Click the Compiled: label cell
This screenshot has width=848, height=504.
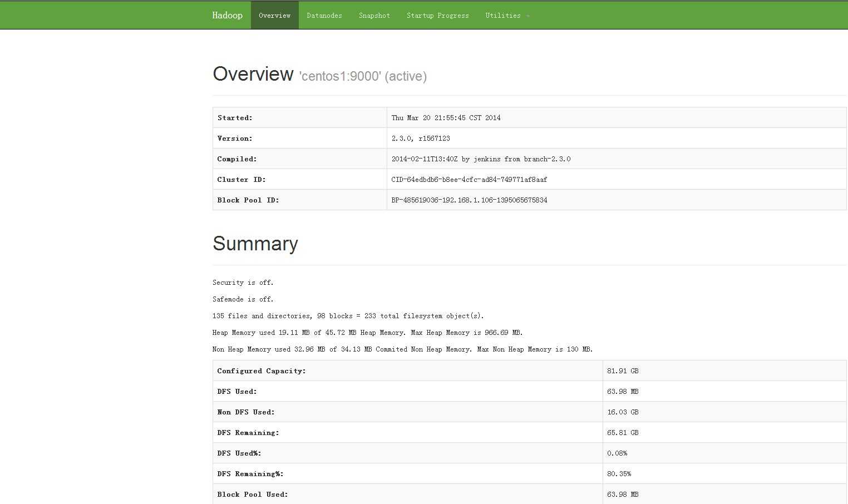click(300, 159)
